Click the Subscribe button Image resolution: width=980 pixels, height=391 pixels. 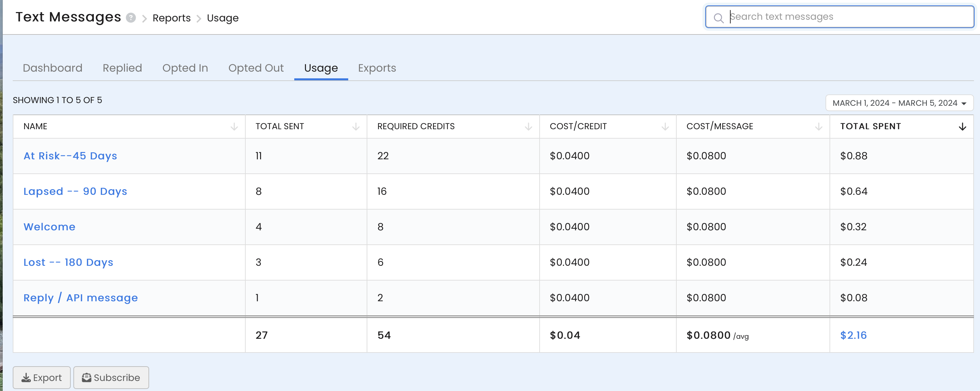click(x=111, y=377)
